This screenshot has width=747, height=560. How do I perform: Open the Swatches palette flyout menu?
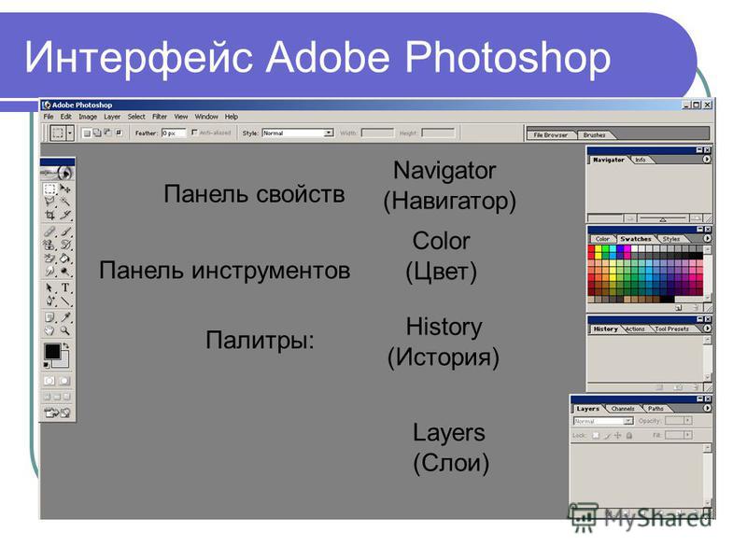(707, 239)
